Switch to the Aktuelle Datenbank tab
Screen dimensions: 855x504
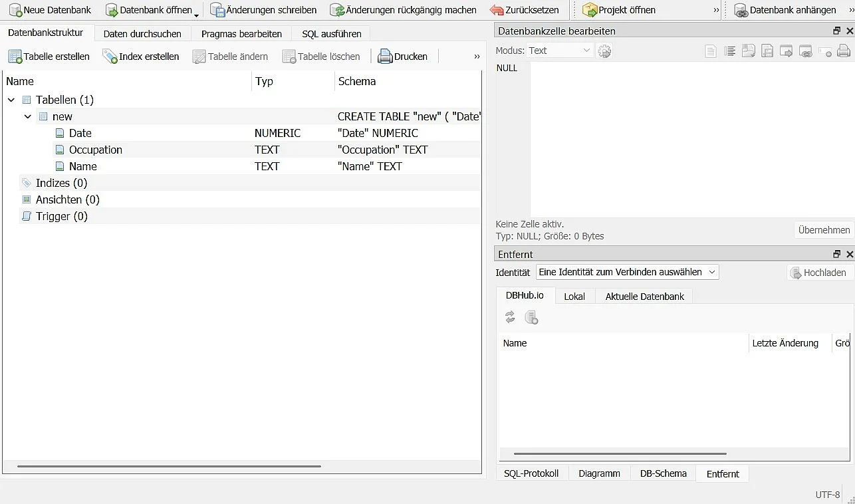point(644,297)
